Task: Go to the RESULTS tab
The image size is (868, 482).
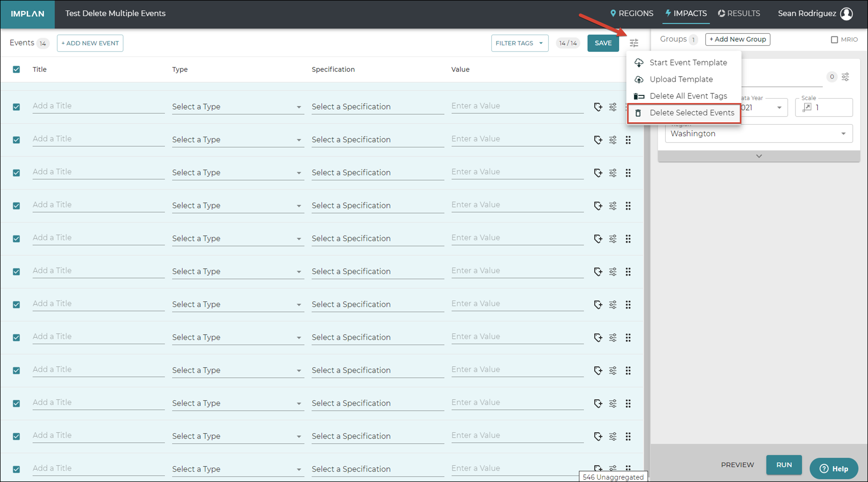Action: click(x=739, y=13)
